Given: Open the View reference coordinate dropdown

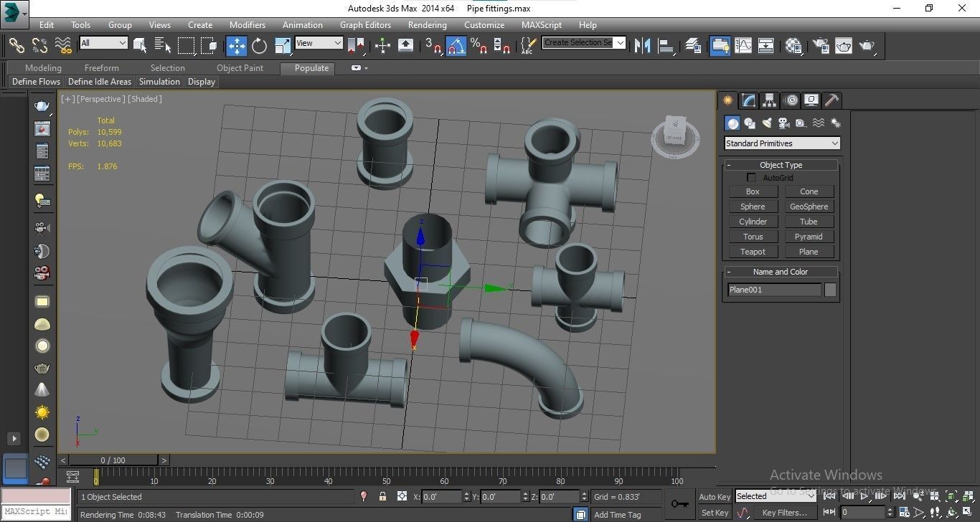Looking at the screenshot, I should point(319,43).
